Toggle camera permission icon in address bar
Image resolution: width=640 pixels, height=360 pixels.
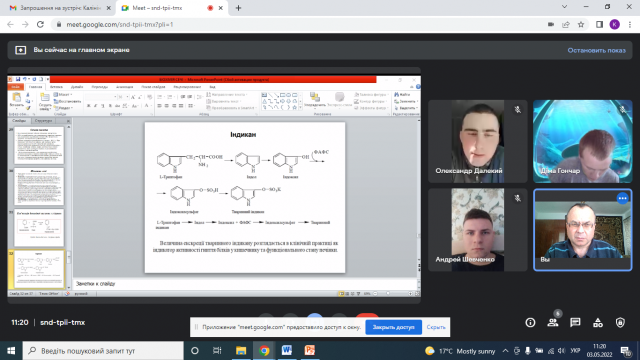coord(551,24)
